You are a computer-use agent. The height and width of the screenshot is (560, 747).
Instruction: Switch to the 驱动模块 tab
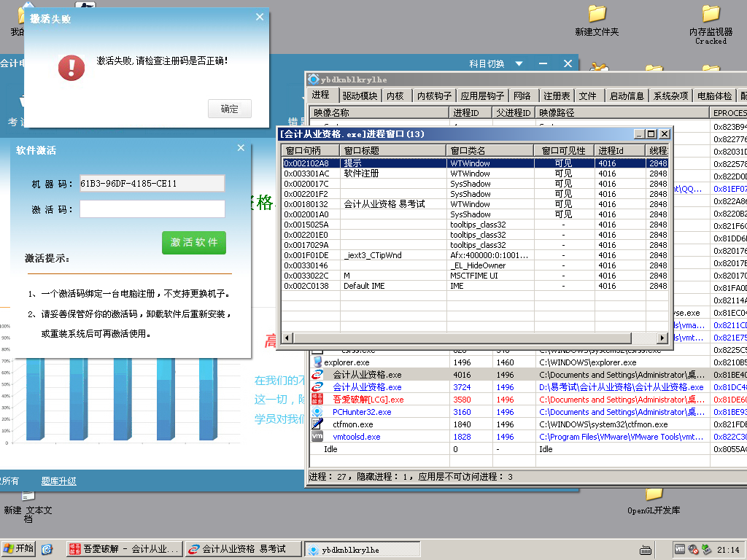pyautogui.click(x=360, y=96)
